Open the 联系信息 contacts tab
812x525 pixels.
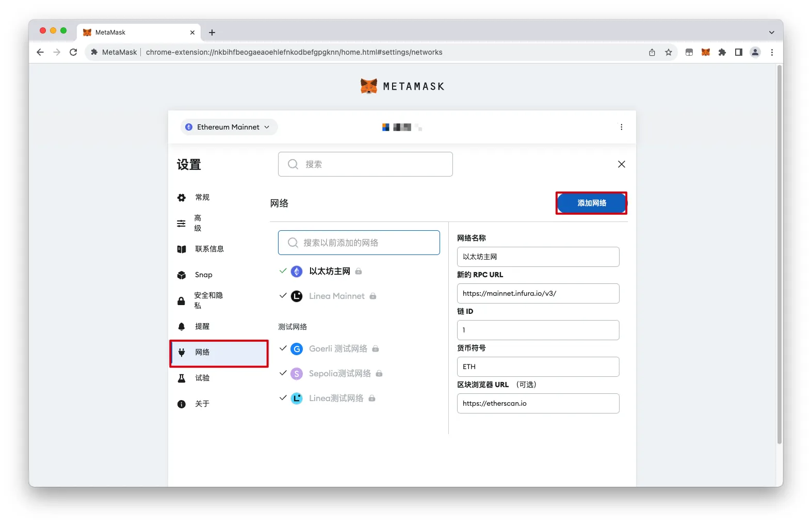click(x=219, y=249)
